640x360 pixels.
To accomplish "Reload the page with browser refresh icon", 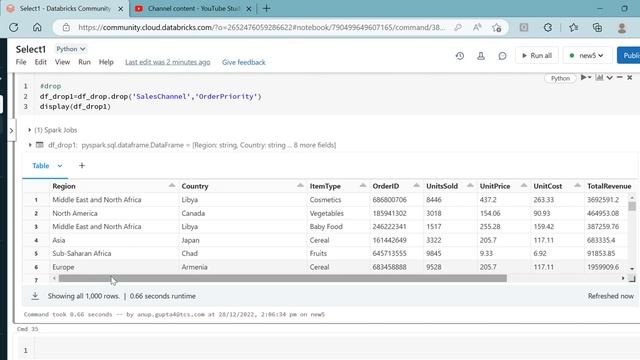I will (x=13, y=27).
